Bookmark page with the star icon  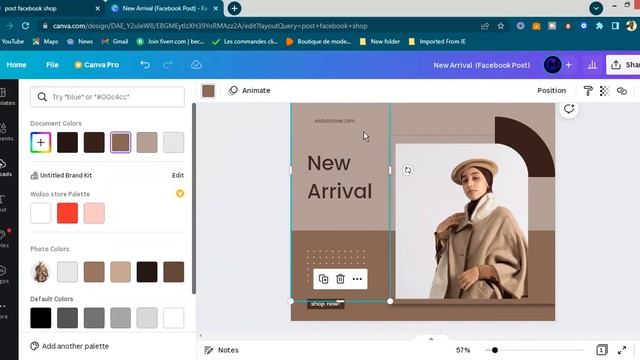click(501, 26)
